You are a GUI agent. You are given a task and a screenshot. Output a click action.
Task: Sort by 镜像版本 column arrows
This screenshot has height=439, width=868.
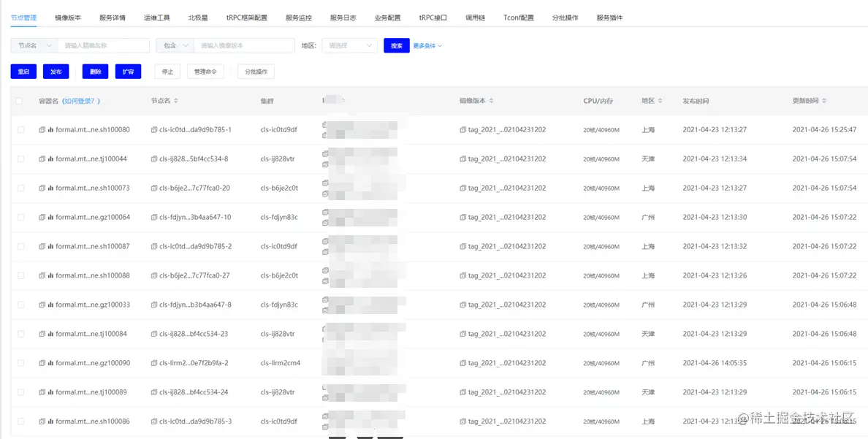[x=492, y=101]
